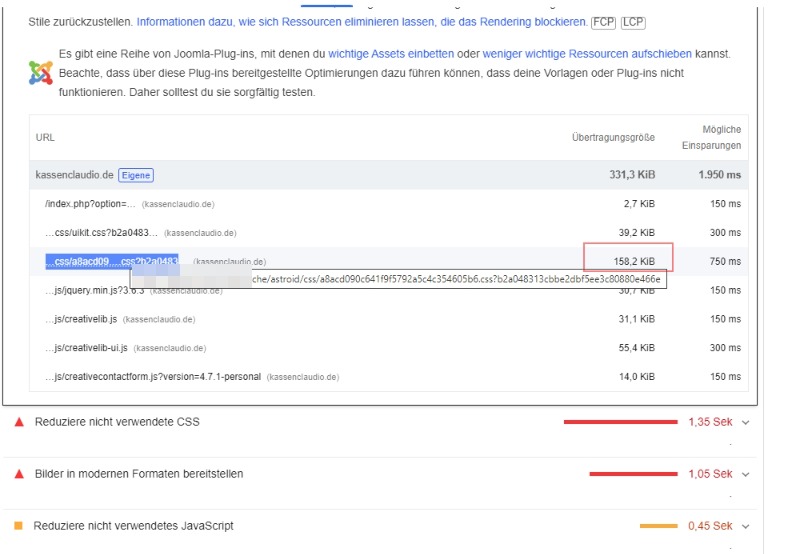Open the highlighted …css/a8acd09…css URL entry
800x554 pixels.
112,261
